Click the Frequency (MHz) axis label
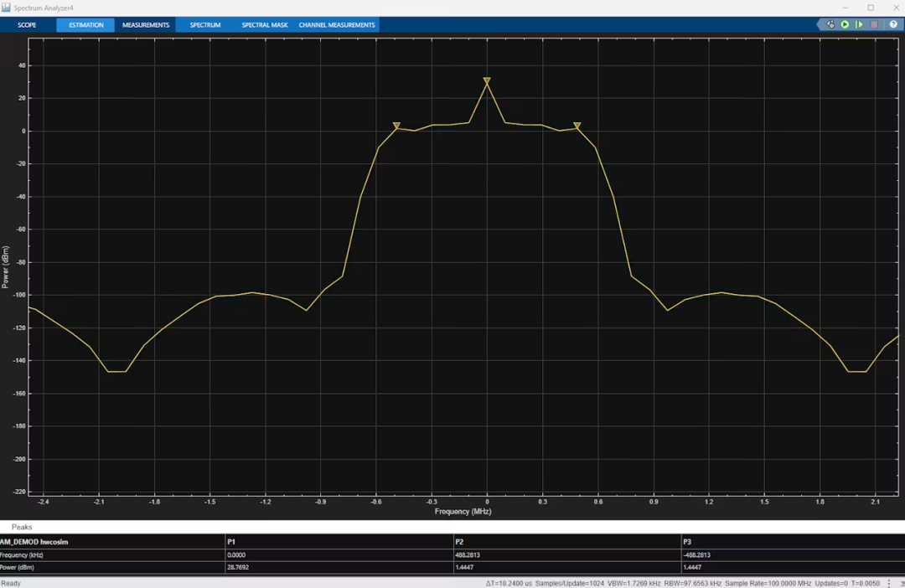This screenshot has height=588, width=905. pyautogui.click(x=463, y=511)
